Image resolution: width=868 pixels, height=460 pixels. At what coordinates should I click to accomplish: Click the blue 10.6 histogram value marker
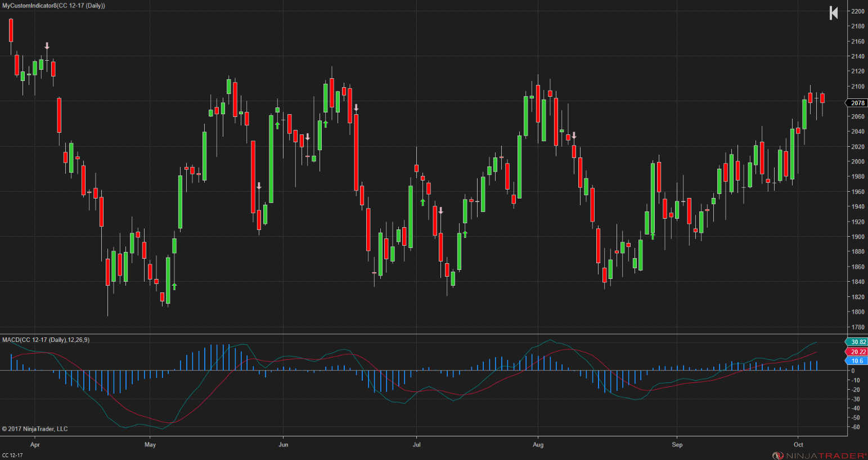(x=857, y=361)
